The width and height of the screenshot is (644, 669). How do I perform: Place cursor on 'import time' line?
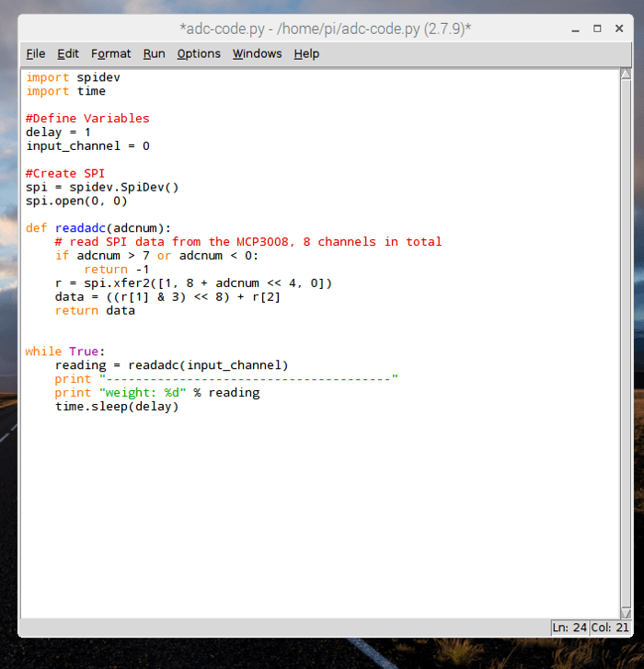coord(65,91)
